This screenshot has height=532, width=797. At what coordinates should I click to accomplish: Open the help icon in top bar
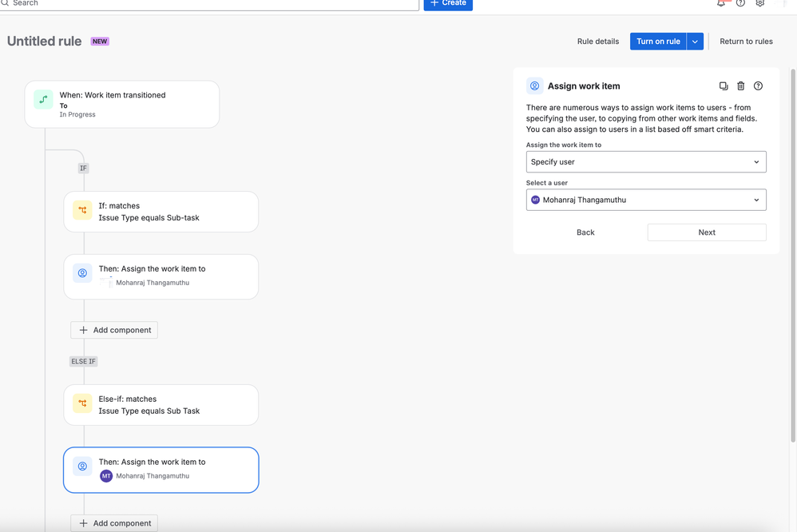(x=740, y=3)
